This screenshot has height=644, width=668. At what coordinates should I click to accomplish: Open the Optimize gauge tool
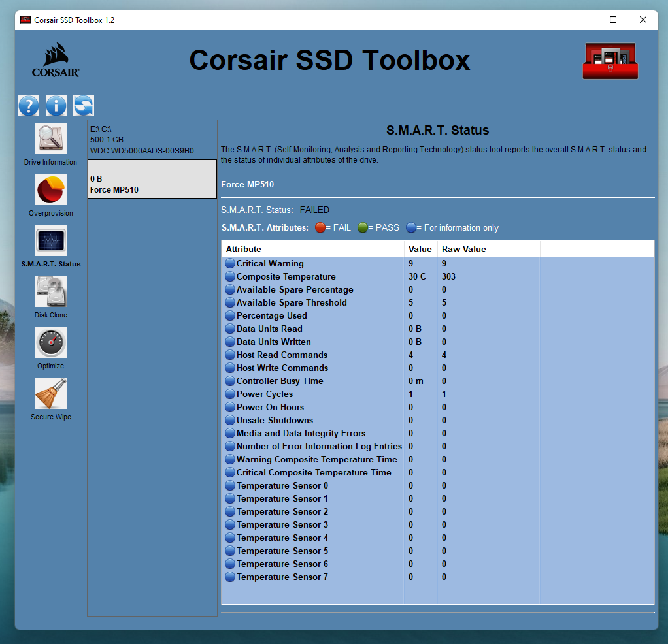[51, 342]
